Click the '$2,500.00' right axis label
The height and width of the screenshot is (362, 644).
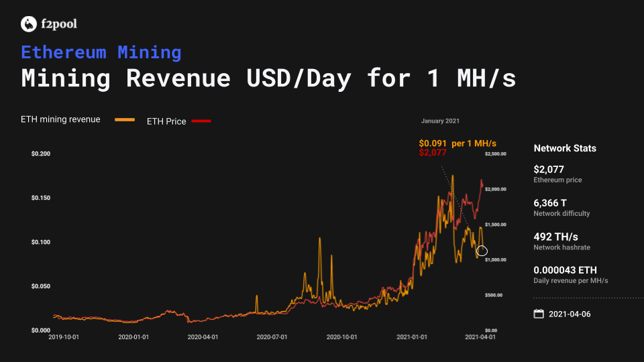point(496,154)
